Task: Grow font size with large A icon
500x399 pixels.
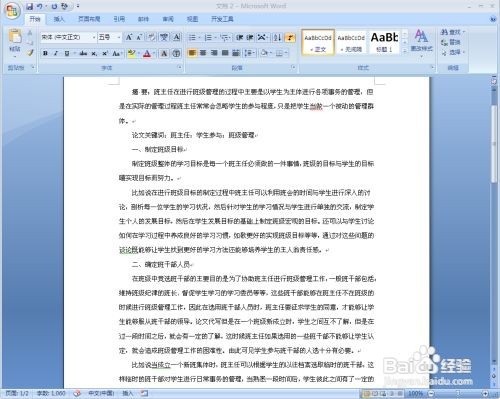Action: (x=129, y=37)
